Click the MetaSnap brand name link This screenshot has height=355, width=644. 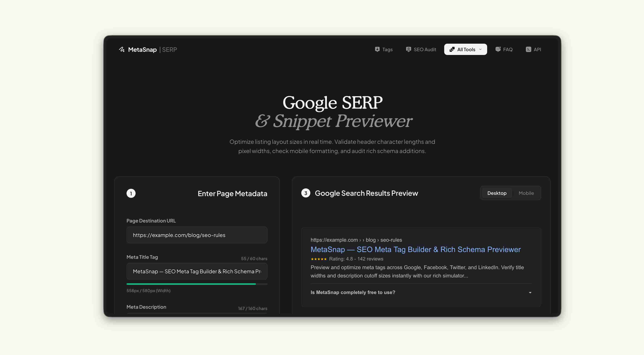point(142,50)
